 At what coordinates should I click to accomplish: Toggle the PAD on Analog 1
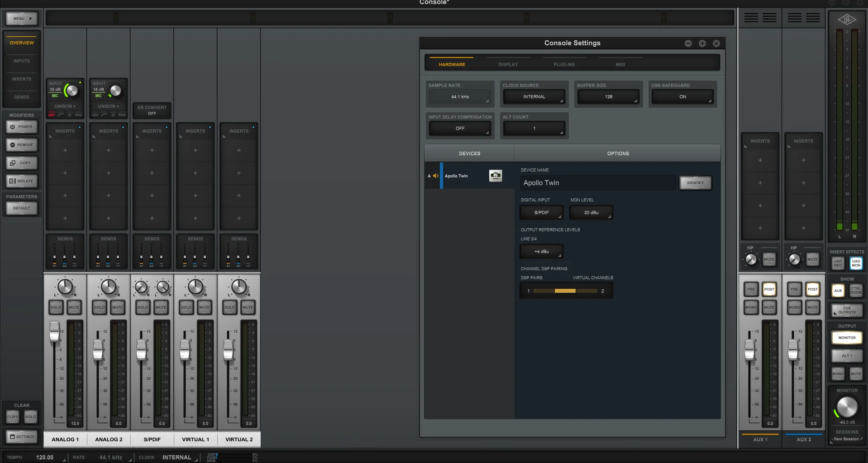click(79, 115)
